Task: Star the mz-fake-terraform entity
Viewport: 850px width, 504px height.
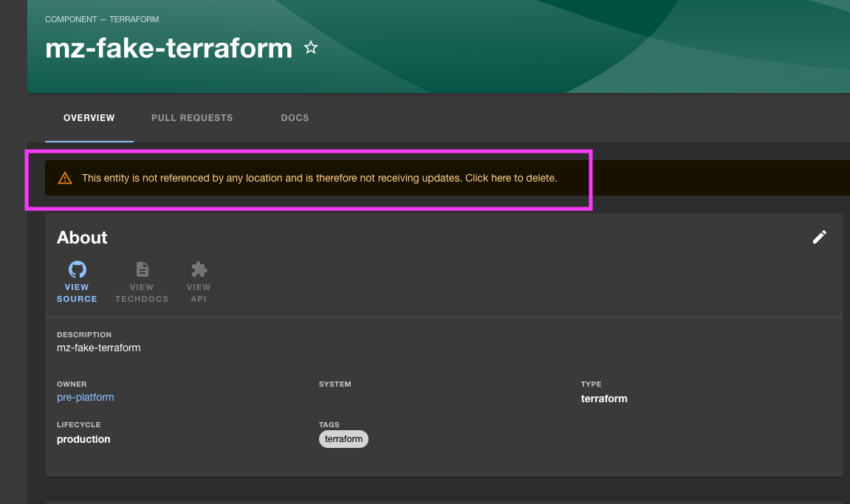Action: (x=310, y=47)
